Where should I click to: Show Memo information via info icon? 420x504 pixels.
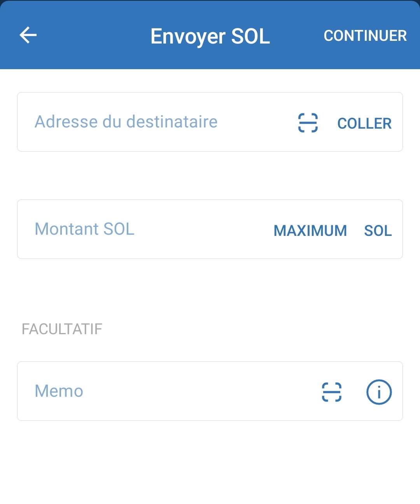coord(379,392)
